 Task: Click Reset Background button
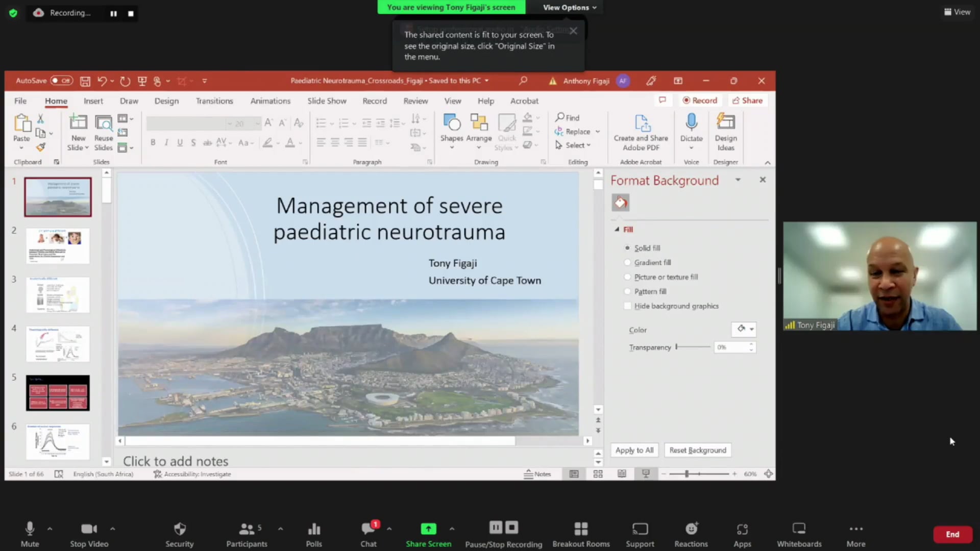point(697,450)
